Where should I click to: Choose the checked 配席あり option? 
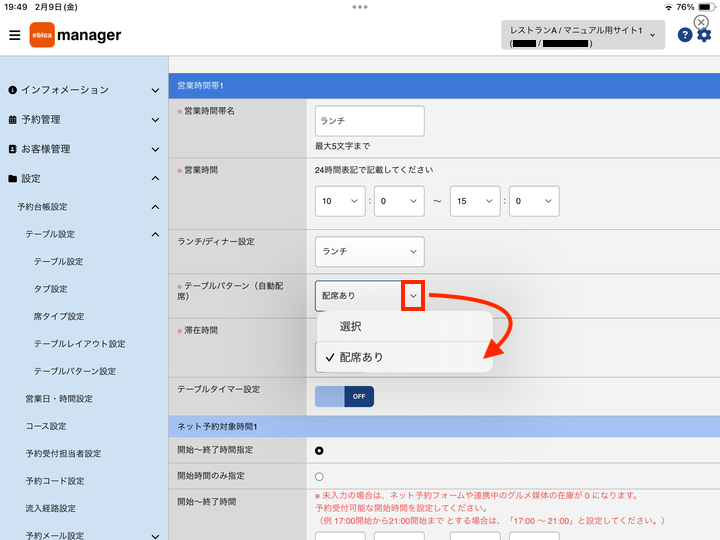(x=405, y=357)
